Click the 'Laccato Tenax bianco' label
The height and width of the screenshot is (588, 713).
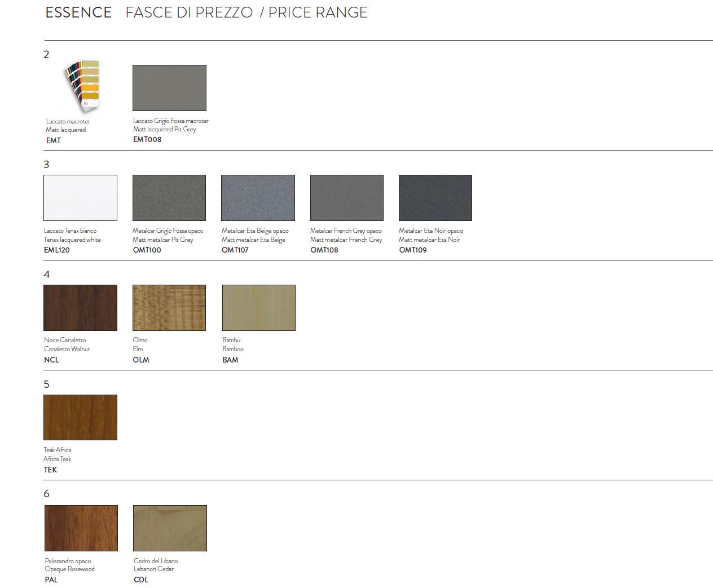pyautogui.click(x=71, y=231)
